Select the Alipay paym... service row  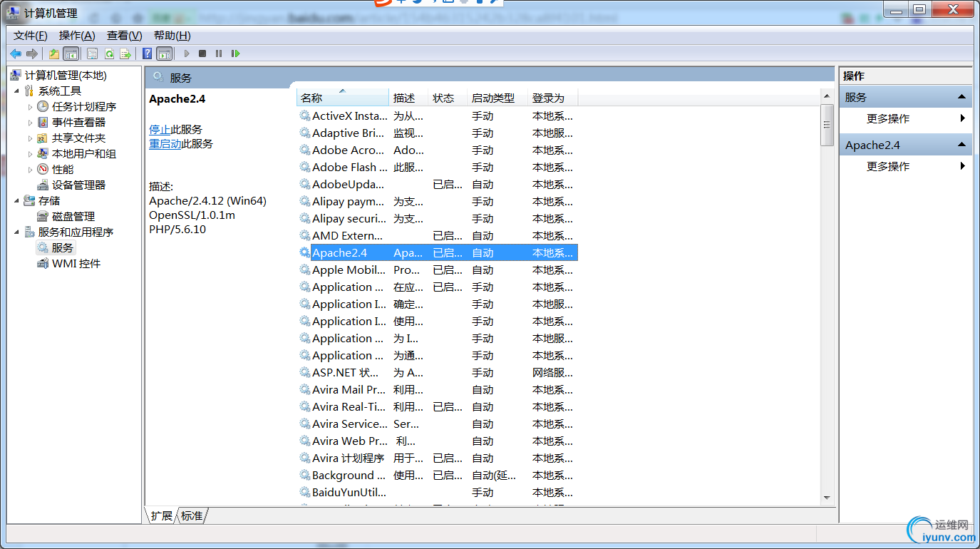click(x=438, y=201)
